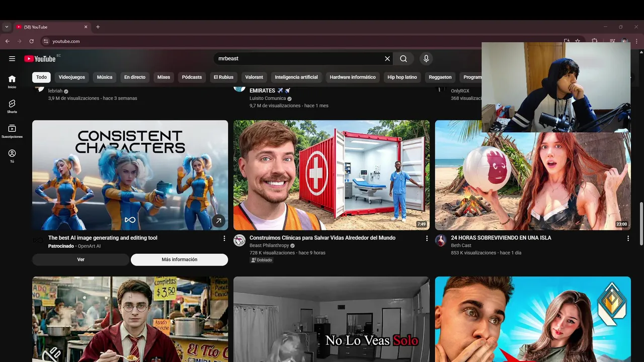The height and width of the screenshot is (362, 644).
Task: Select the Música filter chip
Action: coord(105,77)
